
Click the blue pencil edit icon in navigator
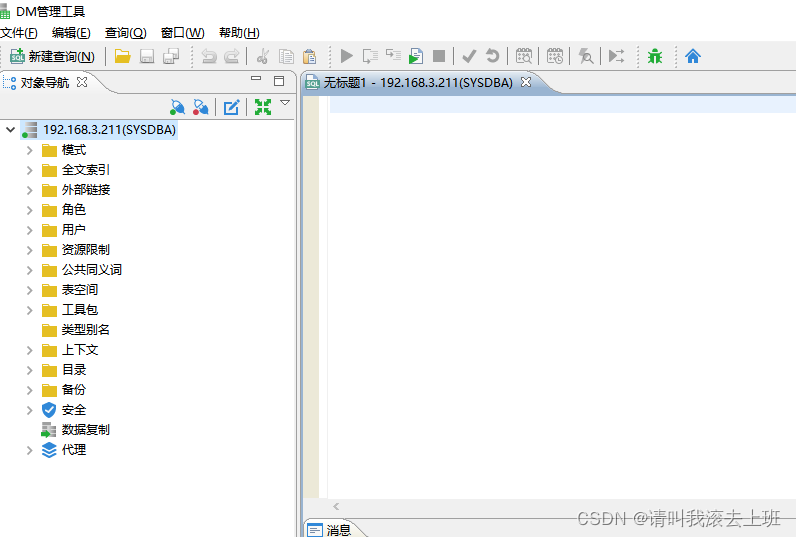(x=231, y=107)
